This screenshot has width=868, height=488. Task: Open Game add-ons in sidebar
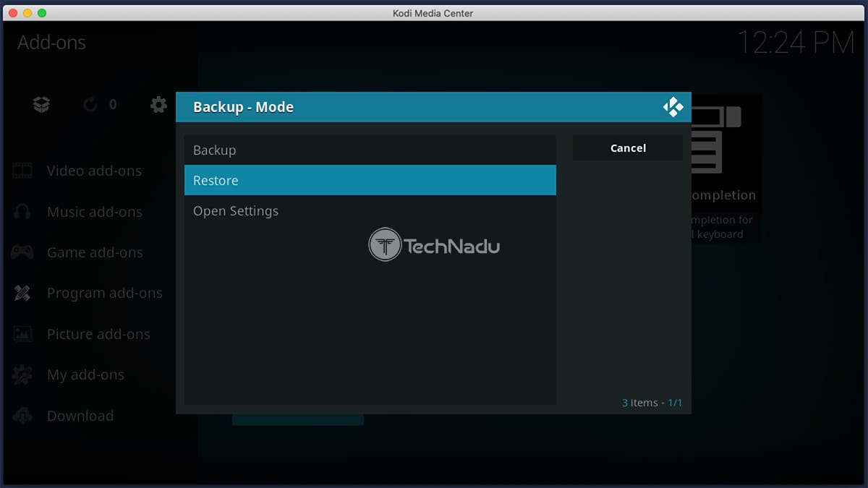point(95,252)
